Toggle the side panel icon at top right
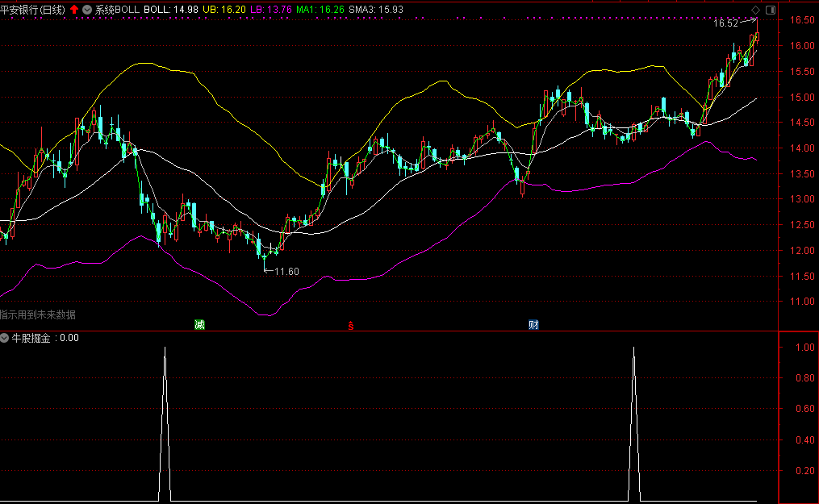This screenshot has width=819, height=504. 771,10
